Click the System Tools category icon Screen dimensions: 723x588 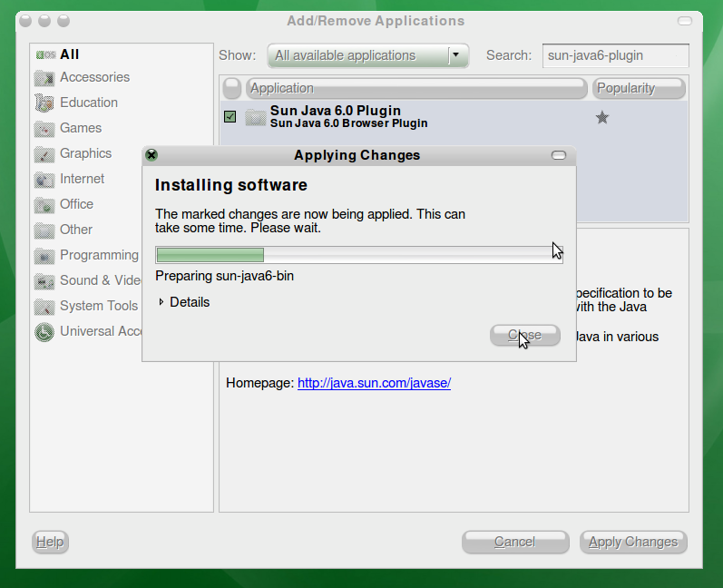tap(44, 306)
